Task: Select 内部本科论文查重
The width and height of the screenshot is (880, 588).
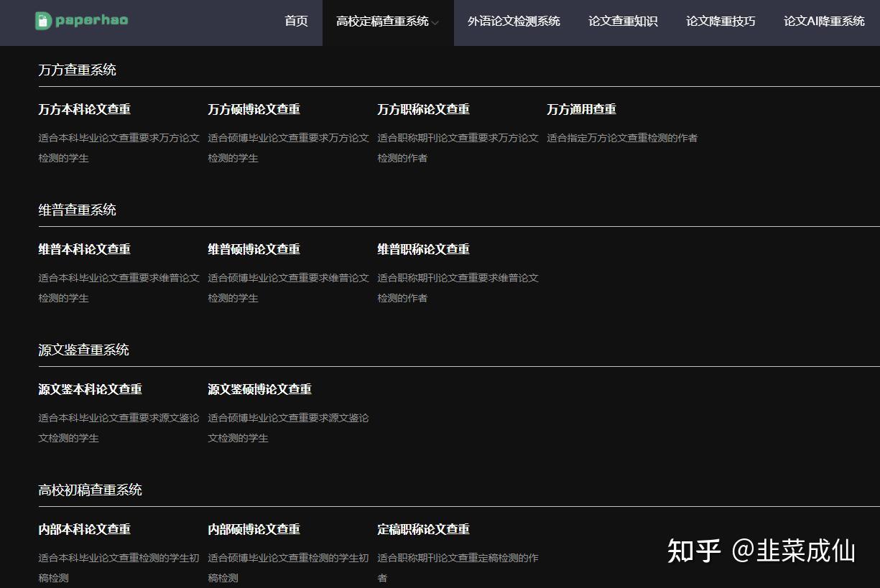Action: (x=85, y=529)
